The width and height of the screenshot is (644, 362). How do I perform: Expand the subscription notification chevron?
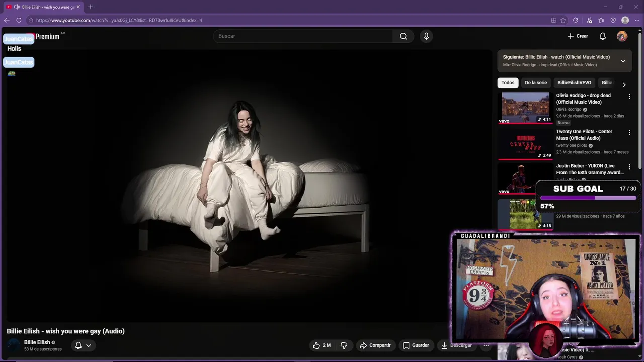tap(89, 345)
